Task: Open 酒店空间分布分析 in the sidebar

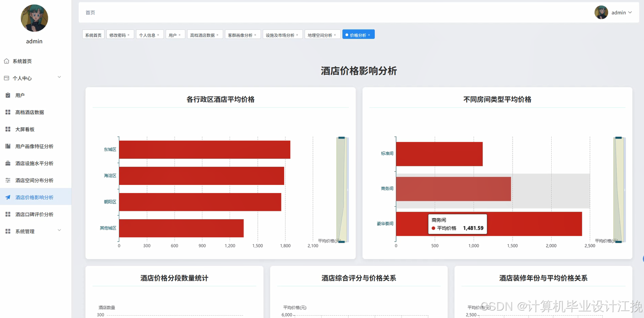Action: click(35, 180)
